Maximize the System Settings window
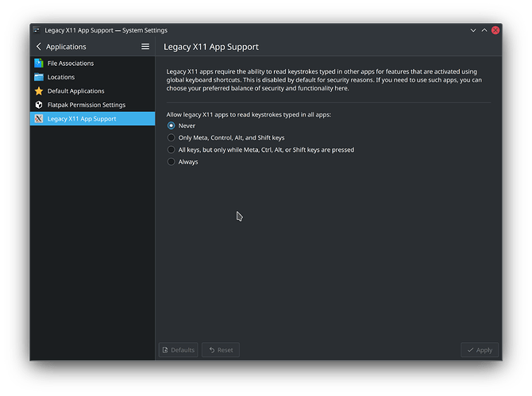532x396 pixels. tap(484, 30)
